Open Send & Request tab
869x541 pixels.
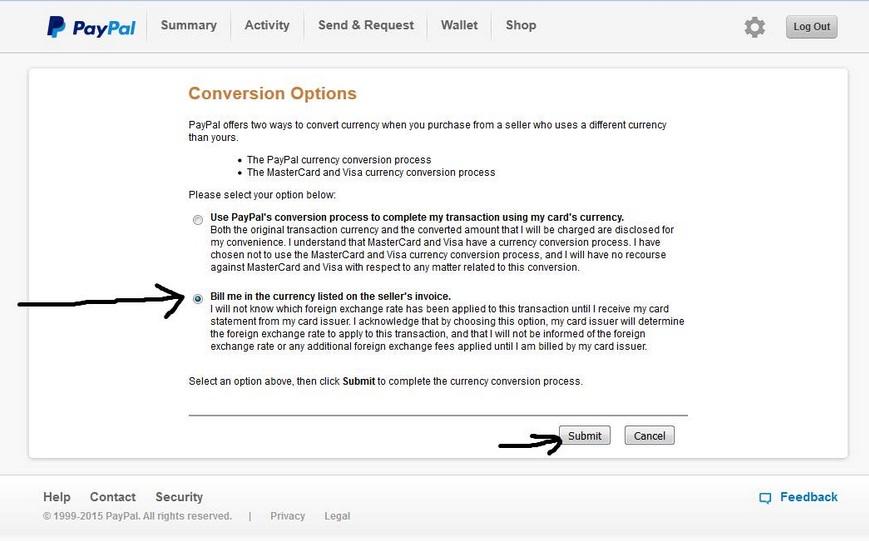coord(366,25)
